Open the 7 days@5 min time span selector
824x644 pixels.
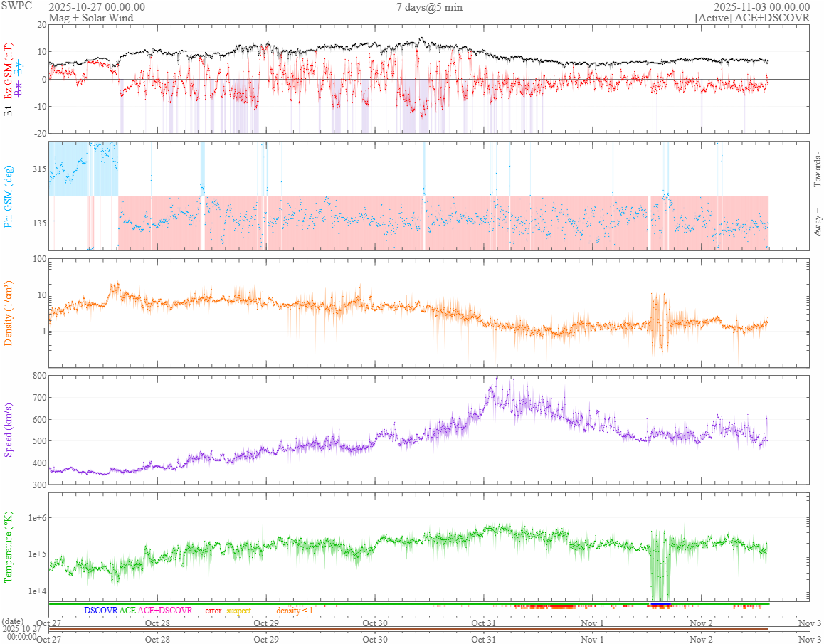[x=429, y=7]
